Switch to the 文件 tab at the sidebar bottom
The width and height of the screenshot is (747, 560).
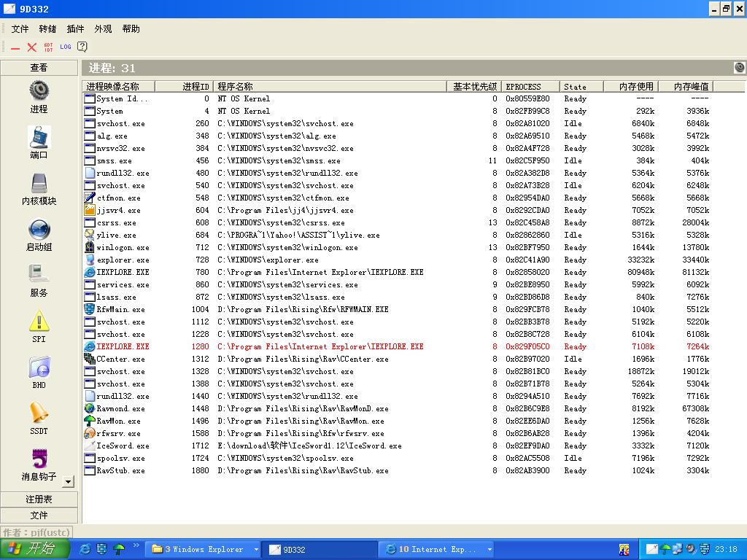39,516
